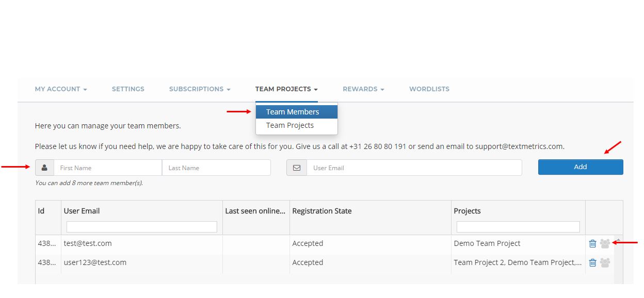The image size is (644, 298).
Task: Expand the Rewards dropdown
Action: pos(363,89)
